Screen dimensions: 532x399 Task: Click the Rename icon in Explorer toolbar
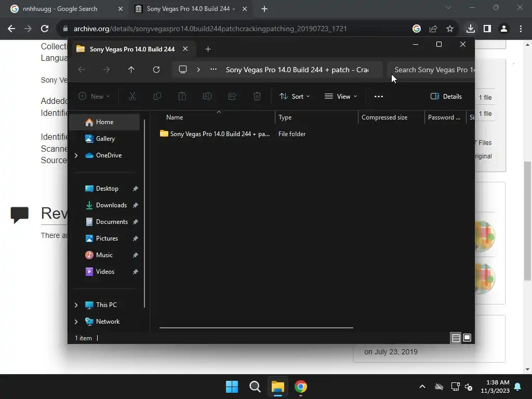click(207, 97)
